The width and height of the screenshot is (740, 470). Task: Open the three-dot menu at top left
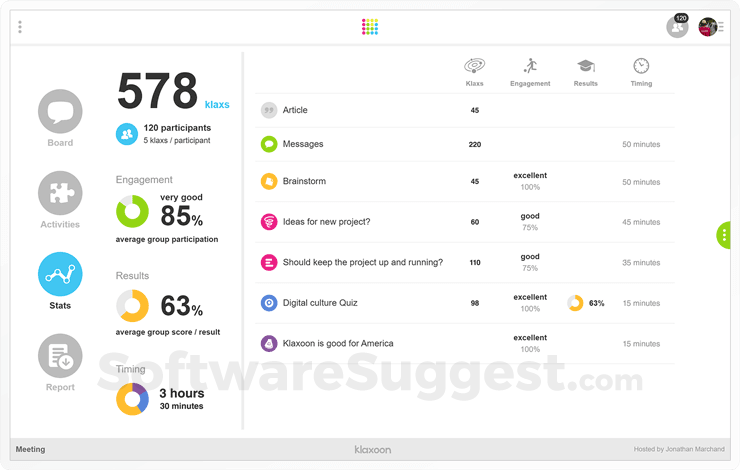(20, 27)
